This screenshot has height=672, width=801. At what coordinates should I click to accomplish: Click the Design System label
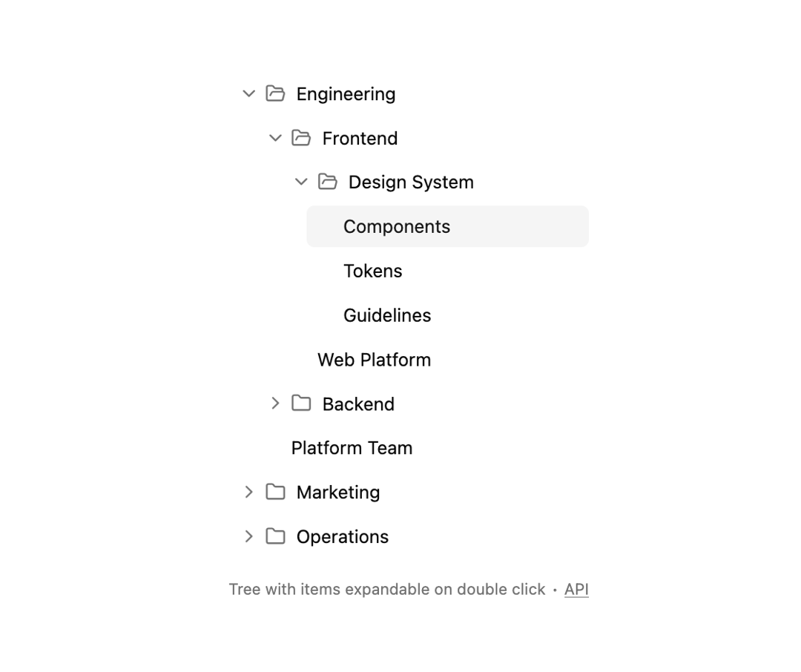point(411,182)
